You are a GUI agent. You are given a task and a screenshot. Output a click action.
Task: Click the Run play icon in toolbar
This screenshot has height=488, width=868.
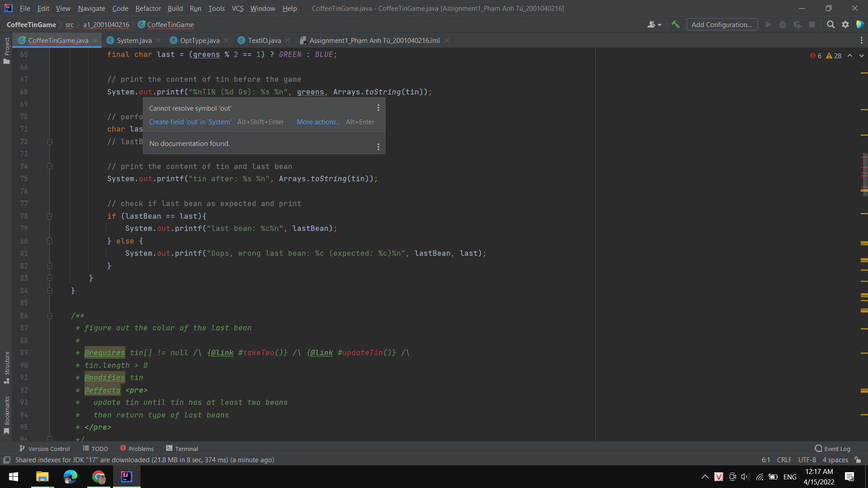(768, 24)
